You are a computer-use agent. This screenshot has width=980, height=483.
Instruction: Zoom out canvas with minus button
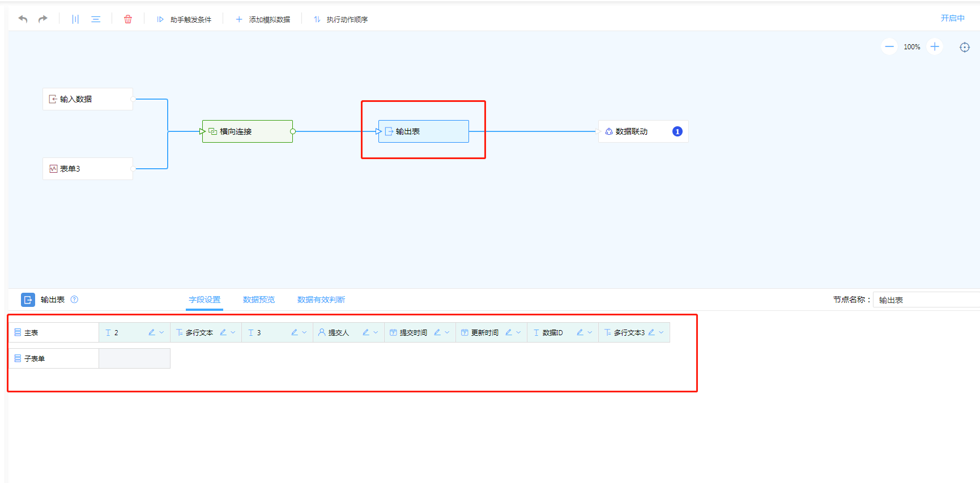[x=889, y=47]
